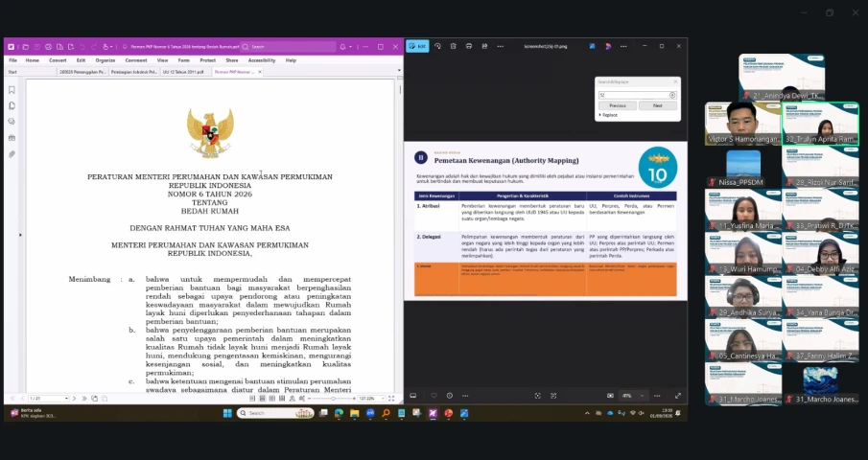Click Edit button in Photos viewer
This screenshot has height=460, width=868.
coord(417,46)
